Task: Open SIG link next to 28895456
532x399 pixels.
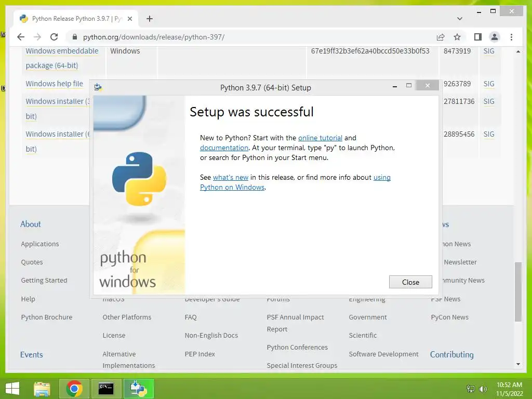Action: pyautogui.click(x=488, y=134)
